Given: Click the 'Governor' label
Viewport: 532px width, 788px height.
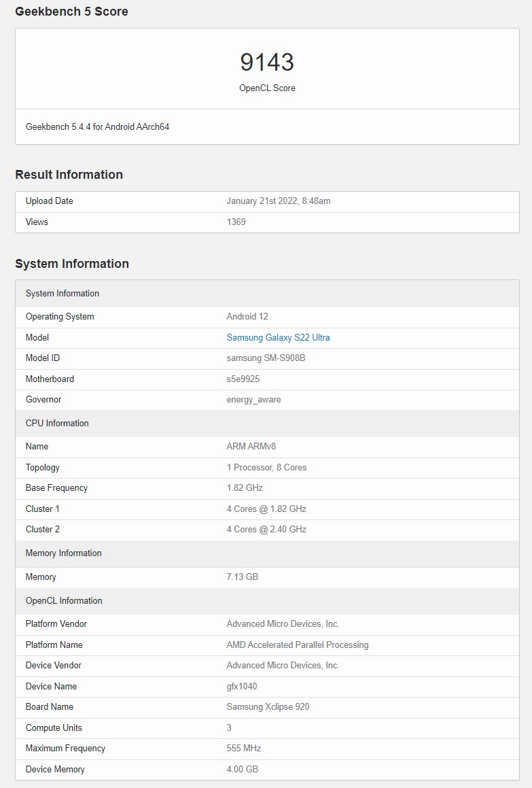Looking at the screenshot, I should point(43,400).
